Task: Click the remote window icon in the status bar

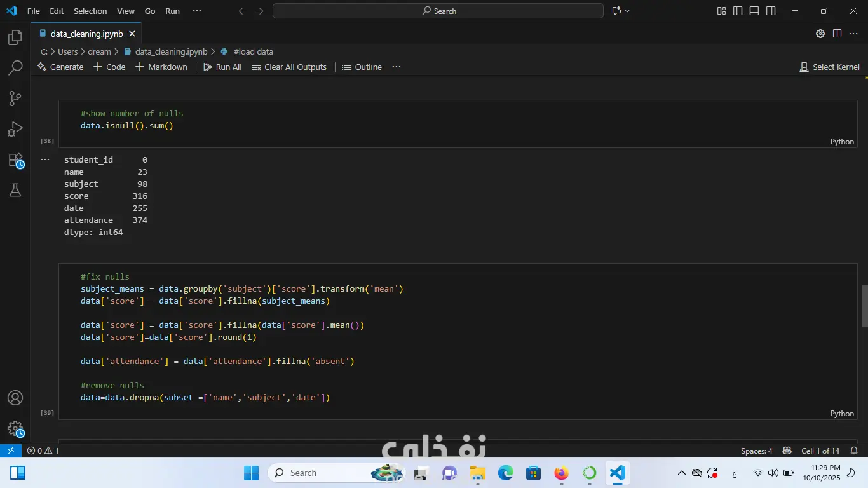Action: [x=10, y=451]
